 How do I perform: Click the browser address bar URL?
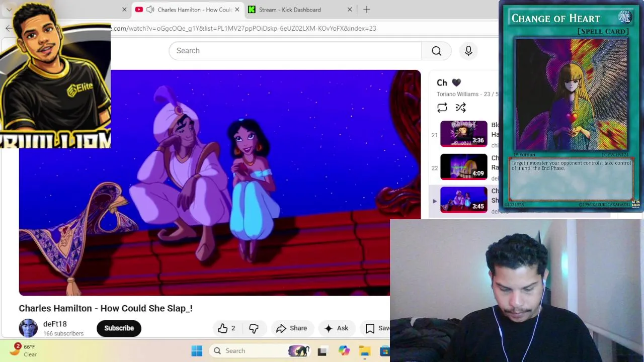tap(244, 28)
